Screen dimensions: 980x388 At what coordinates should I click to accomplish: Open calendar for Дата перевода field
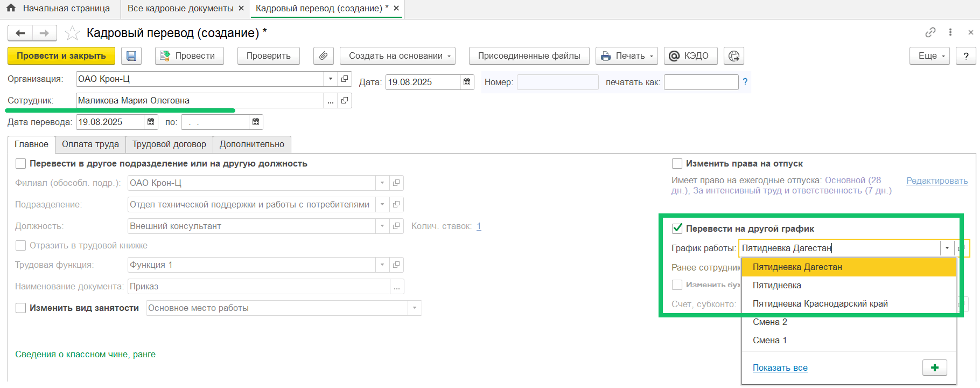click(x=151, y=122)
